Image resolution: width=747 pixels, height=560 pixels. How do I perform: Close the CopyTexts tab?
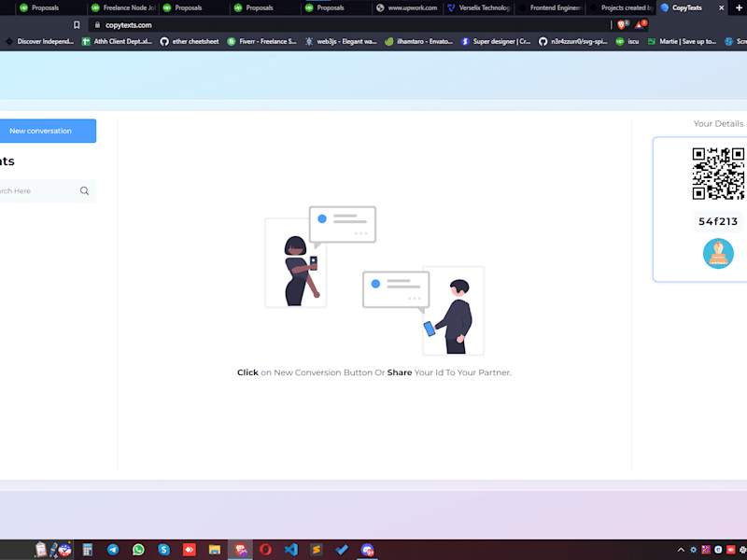pos(721,7)
